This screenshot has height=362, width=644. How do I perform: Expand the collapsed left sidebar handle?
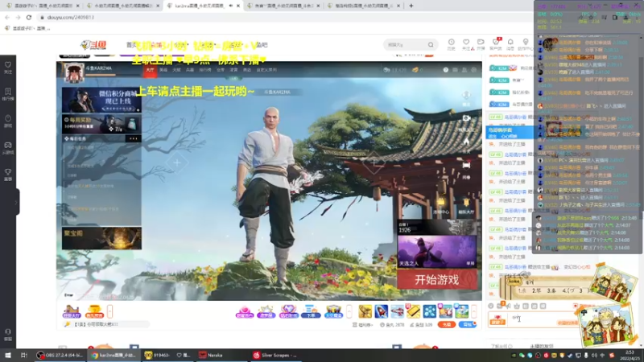[x=16, y=202]
